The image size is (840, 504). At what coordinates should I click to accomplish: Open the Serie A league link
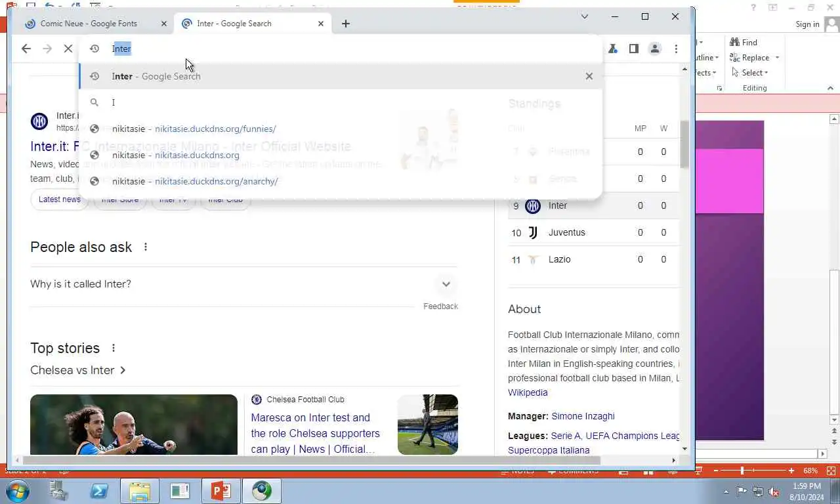pos(565,436)
